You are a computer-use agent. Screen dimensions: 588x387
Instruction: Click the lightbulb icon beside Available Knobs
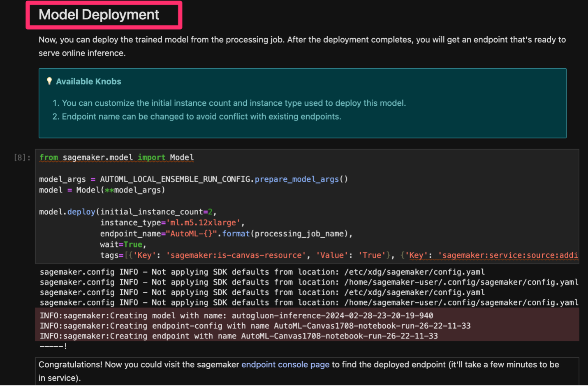tap(49, 81)
